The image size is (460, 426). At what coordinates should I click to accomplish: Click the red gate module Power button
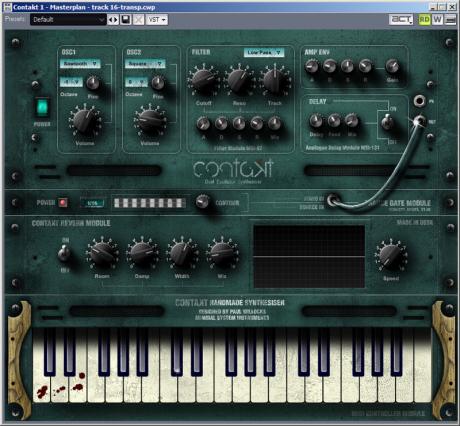[x=63, y=202]
